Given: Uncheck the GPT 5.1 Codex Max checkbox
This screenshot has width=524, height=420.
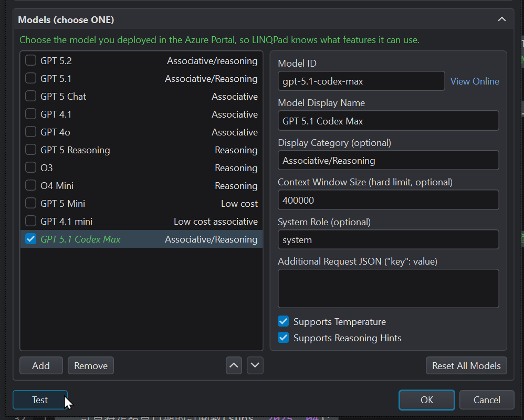Looking at the screenshot, I should pos(31,239).
